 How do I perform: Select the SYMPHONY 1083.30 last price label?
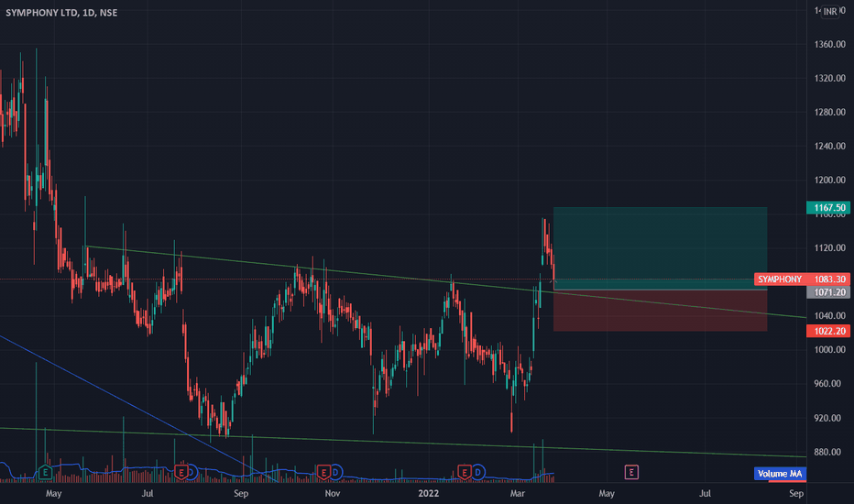click(x=803, y=279)
